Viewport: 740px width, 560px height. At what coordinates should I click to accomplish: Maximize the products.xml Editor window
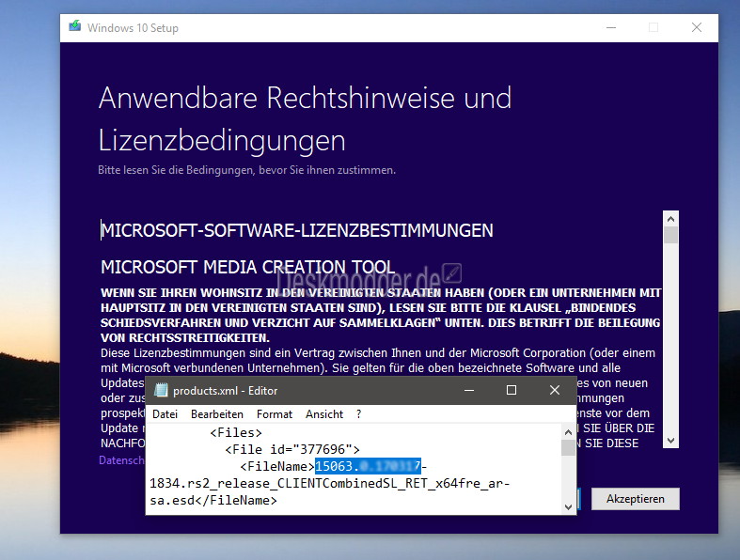512,390
